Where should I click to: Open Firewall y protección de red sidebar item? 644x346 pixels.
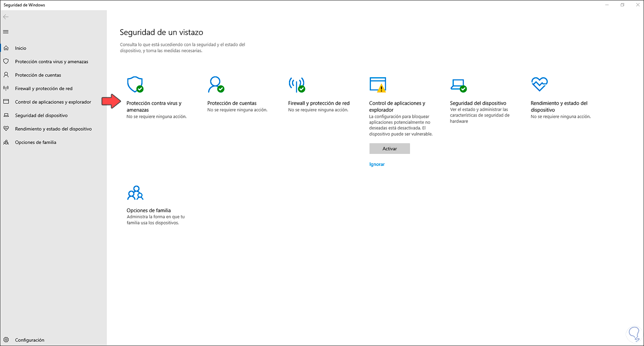[44, 89]
